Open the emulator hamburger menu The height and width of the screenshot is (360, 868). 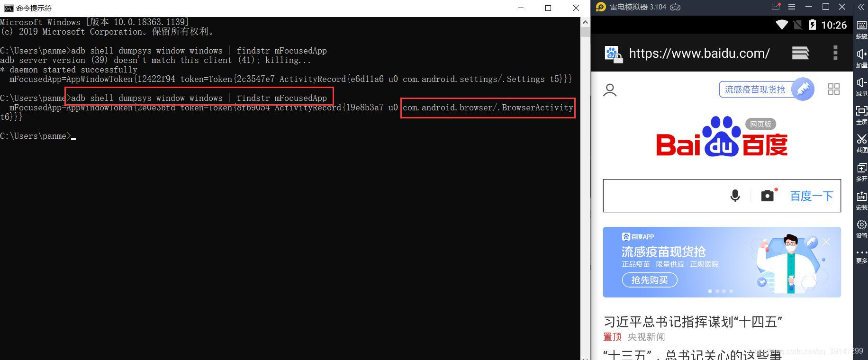coord(792,7)
